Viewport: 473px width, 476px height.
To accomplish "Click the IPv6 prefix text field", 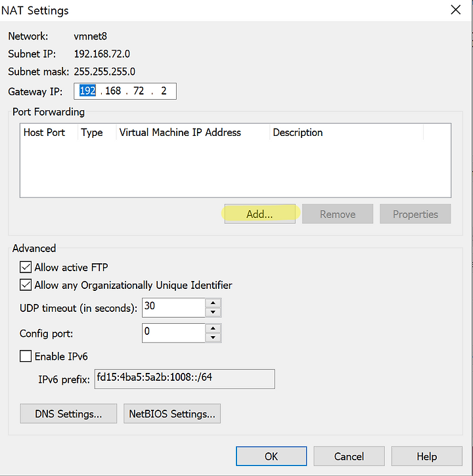I will [x=185, y=379].
